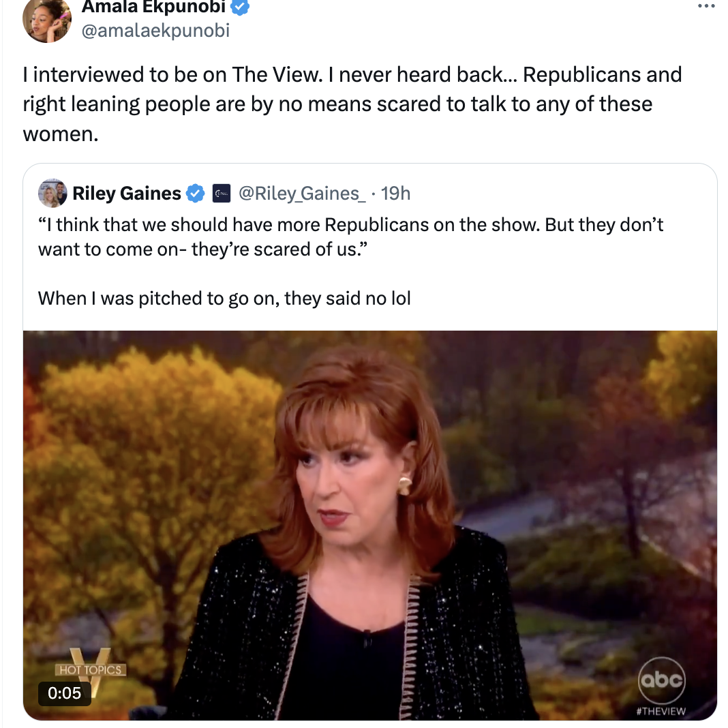The image size is (728, 728).
Task: Click the #THEVIEW hashtag watermark
Action: (661, 711)
